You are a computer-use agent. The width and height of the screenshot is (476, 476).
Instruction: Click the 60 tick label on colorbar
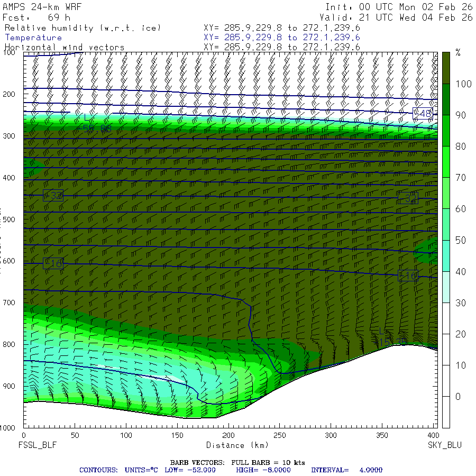tap(461, 209)
